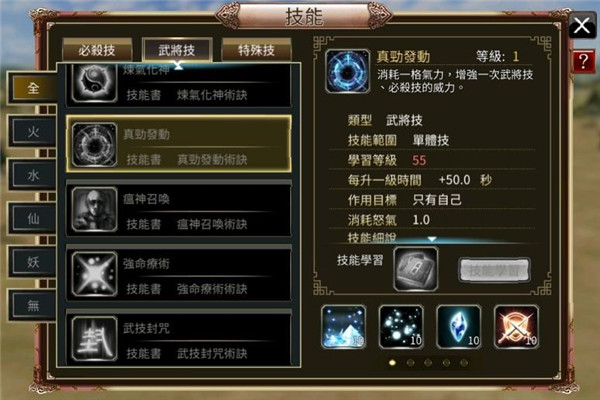
Task: Tap the blue crystal item icon
Action: point(459,327)
